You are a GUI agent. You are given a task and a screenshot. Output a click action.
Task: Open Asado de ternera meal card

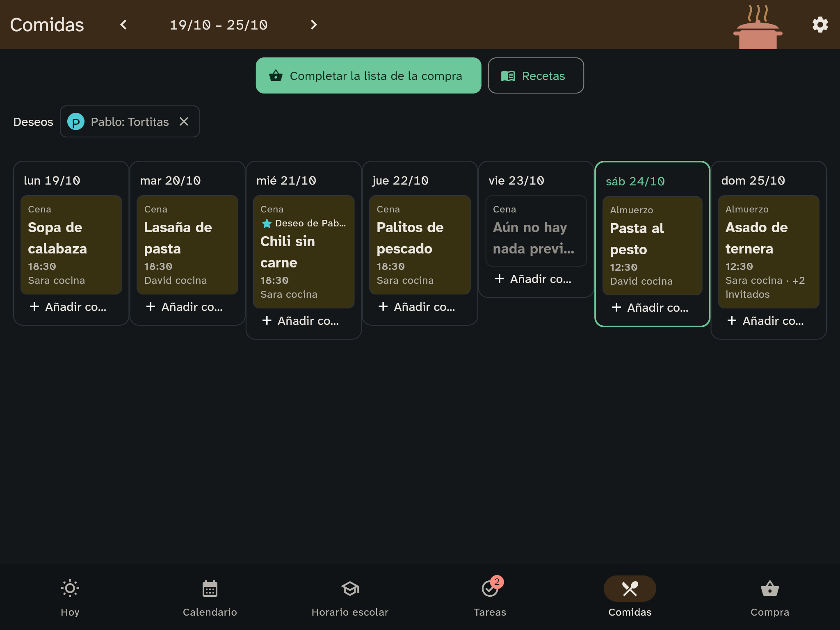coord(769,251)
